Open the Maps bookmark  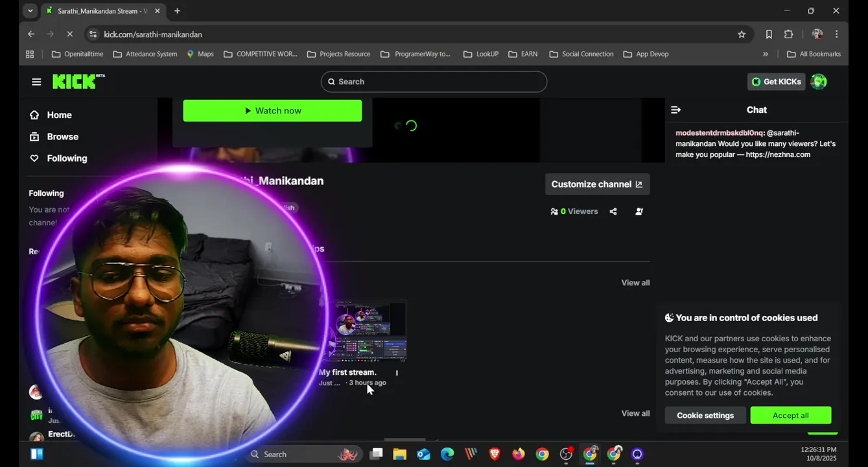pyautogui.click(x=200, y=54)
